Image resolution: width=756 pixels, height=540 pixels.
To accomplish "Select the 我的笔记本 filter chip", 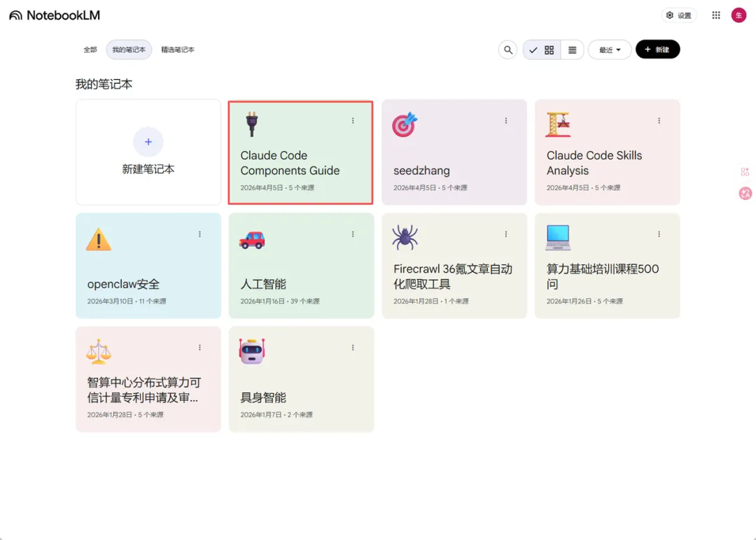I will pos(129,50).
